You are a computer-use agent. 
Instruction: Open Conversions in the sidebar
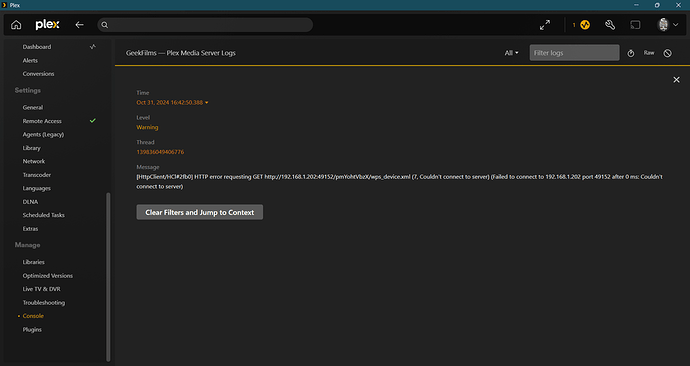click(x=38, y=74)
